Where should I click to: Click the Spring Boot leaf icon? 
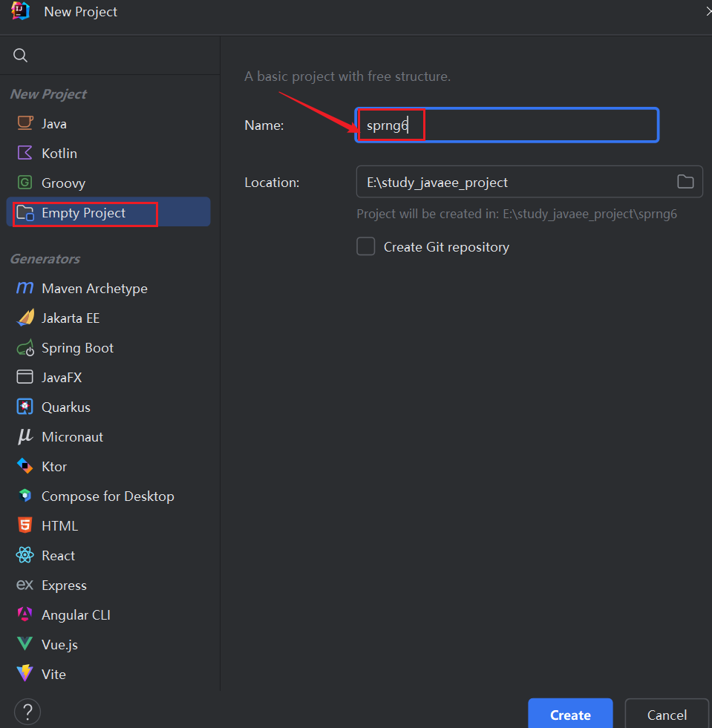pos(25,348)
